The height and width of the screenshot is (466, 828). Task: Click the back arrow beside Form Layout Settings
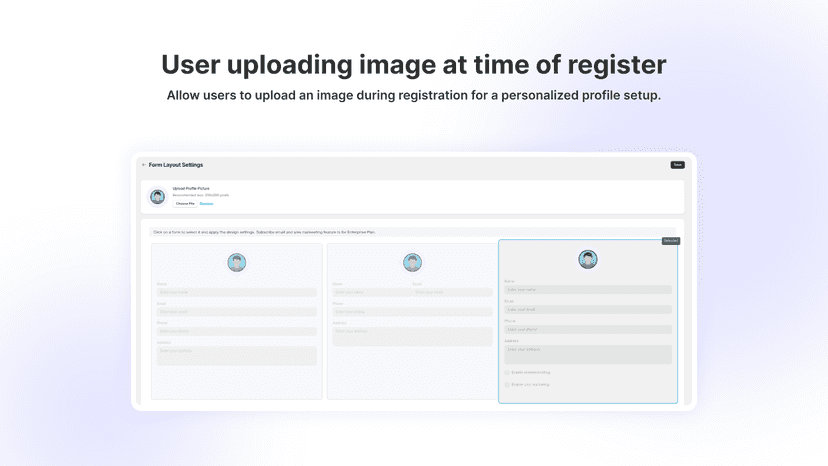[x=144, y=165]
